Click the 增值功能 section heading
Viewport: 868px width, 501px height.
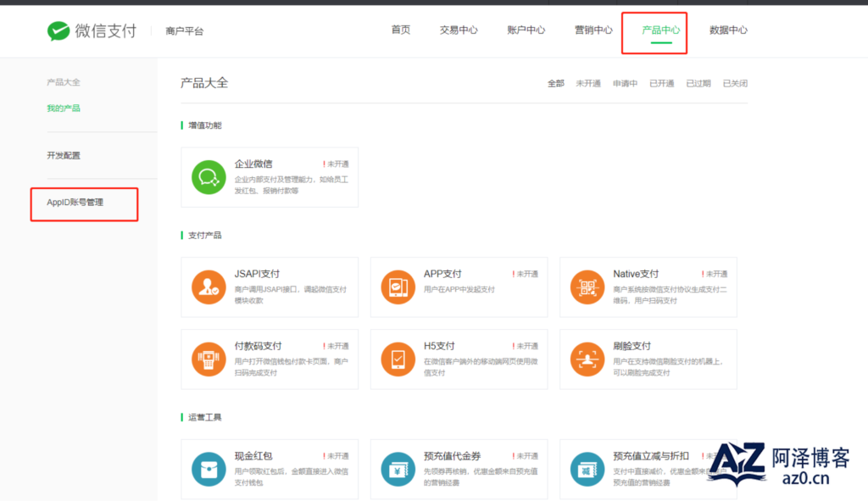tap(205, 125)
